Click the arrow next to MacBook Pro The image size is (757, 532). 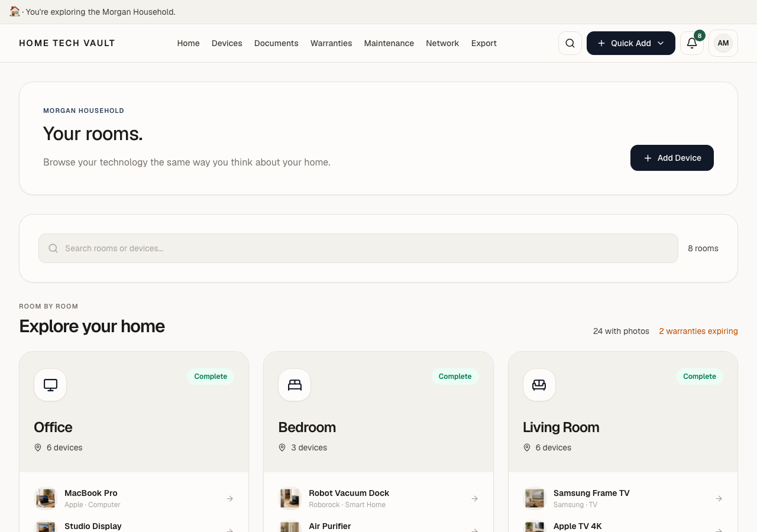point(230,499)
